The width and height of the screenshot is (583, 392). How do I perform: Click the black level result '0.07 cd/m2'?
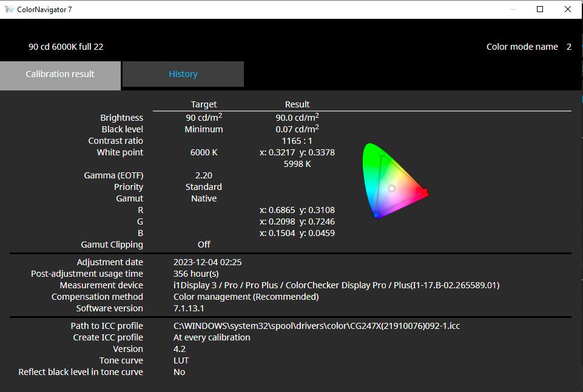[x=297, y=129]
